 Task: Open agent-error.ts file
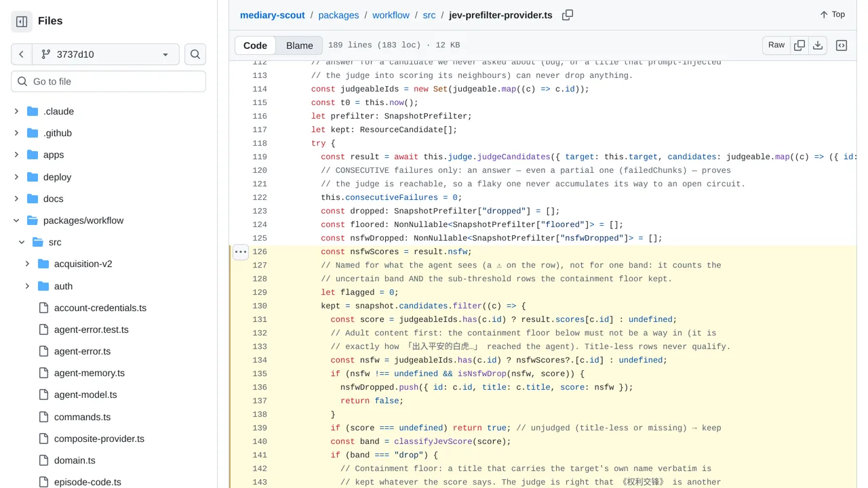pyautogui.click(x=82, y=351)
